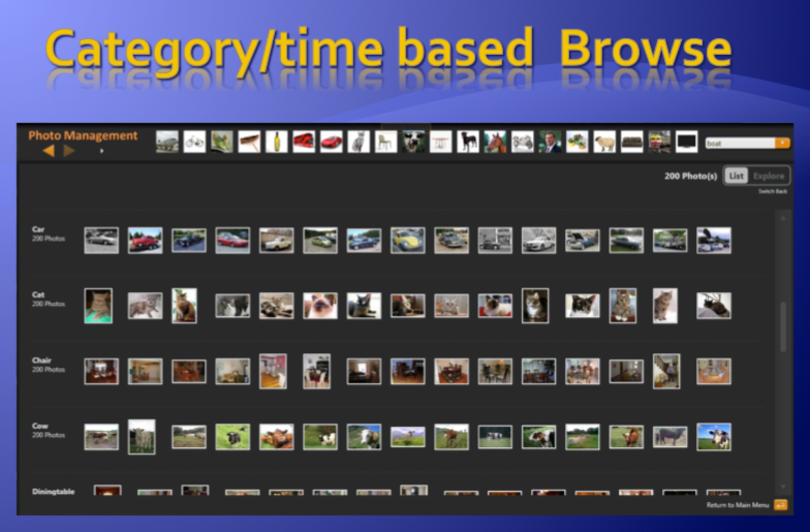Expand the small arrow under Photo Management
The width and height of the screenshot is (810, 532).
[x=102, y=151]
